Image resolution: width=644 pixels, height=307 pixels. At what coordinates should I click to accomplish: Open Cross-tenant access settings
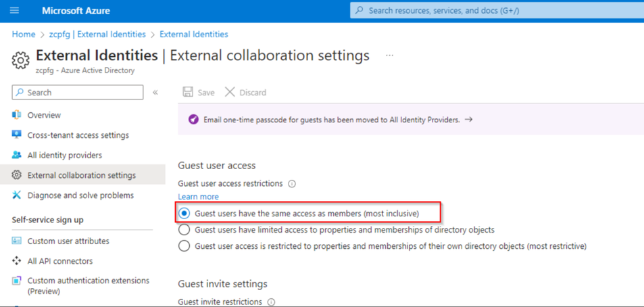pyautogui.click(x=78, y=135)
